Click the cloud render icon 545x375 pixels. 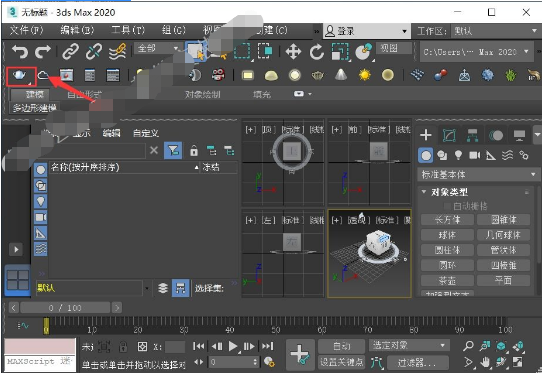pyautogui.click(x=43, y=75)
